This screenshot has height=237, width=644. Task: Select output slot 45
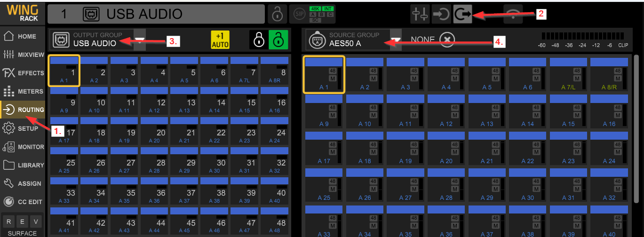tap(184, 221)
